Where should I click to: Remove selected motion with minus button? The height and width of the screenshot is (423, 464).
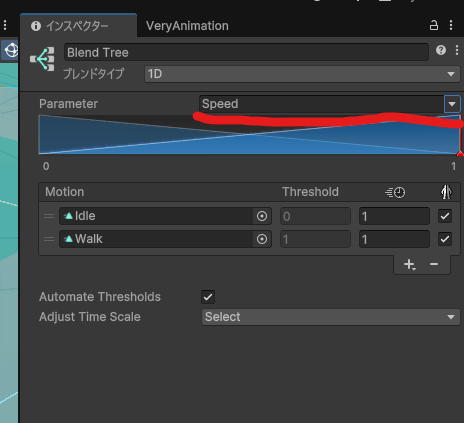pyautogui.click(x=434, y=264)
